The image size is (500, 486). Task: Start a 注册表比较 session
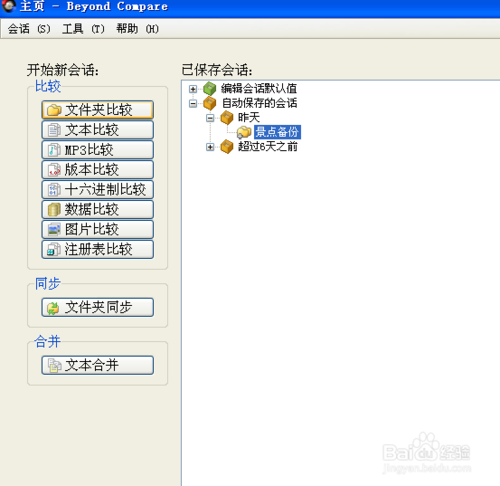(98, 249)
